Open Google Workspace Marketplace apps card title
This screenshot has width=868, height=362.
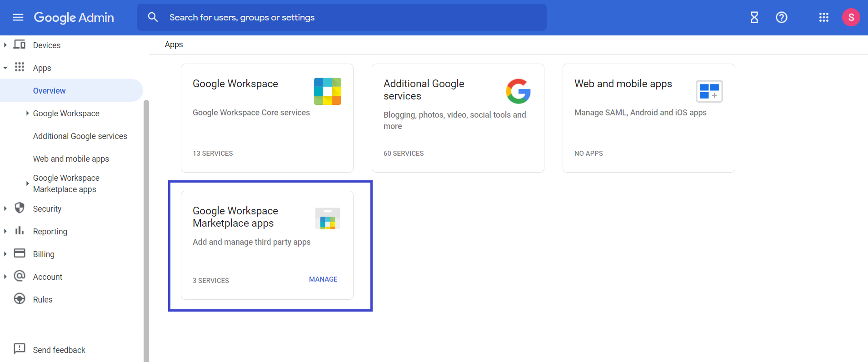(235, 217)
